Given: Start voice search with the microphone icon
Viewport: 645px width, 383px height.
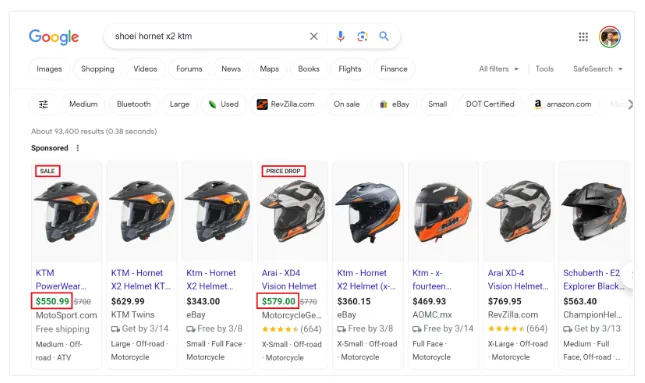Looking at the screenshot, I should 340,36.
